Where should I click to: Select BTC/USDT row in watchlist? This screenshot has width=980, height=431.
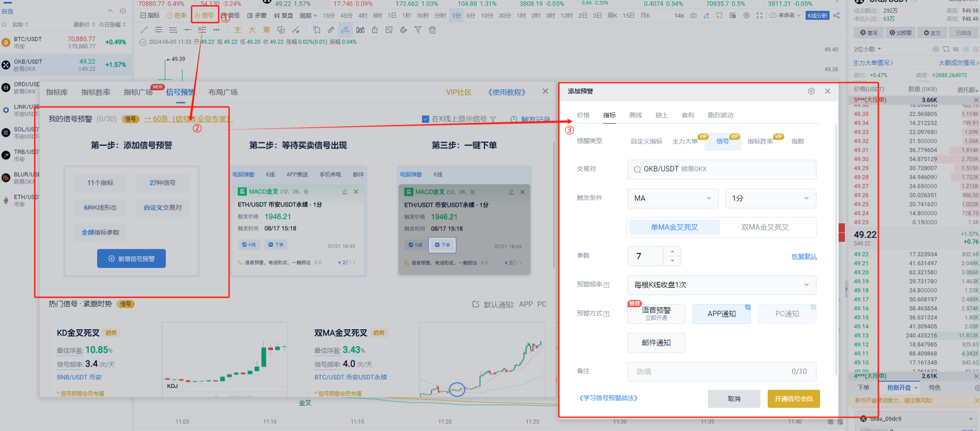tap(66, 42)
